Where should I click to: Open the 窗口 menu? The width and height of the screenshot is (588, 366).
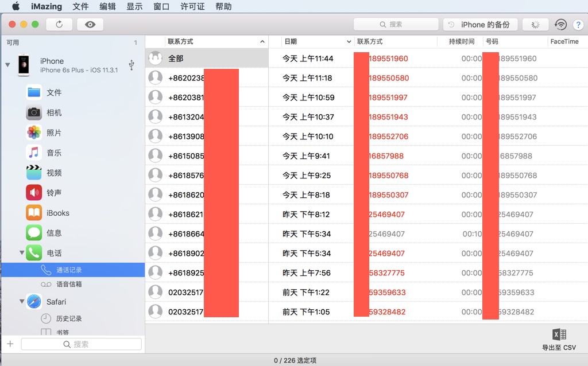(161, 6)
